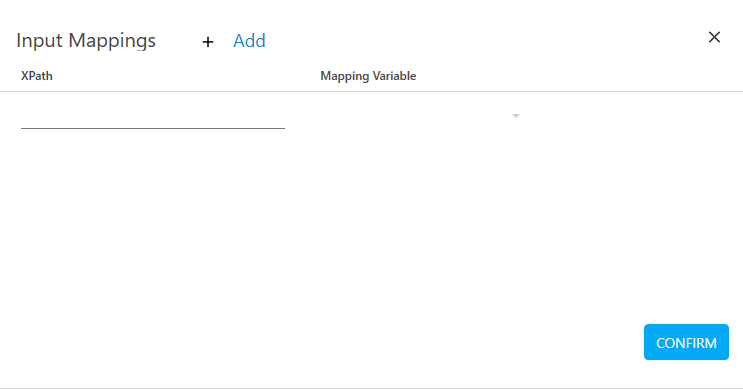Dismiss dialog with the X icon
The image size is (743, 389).
pyautogui.click(x=714, y=37)
